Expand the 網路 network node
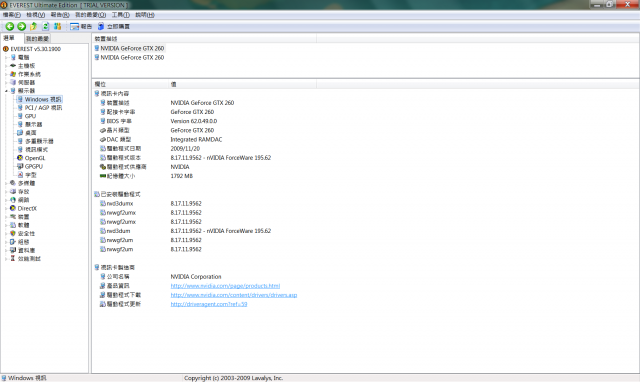The width and height of the screenshot is (640, 382). [6, 200]
